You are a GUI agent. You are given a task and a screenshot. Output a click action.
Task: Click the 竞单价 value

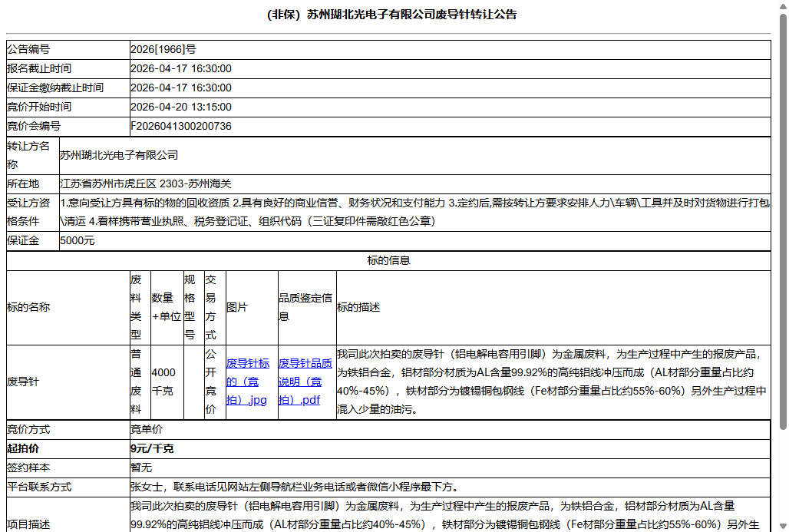coord(147,429)
